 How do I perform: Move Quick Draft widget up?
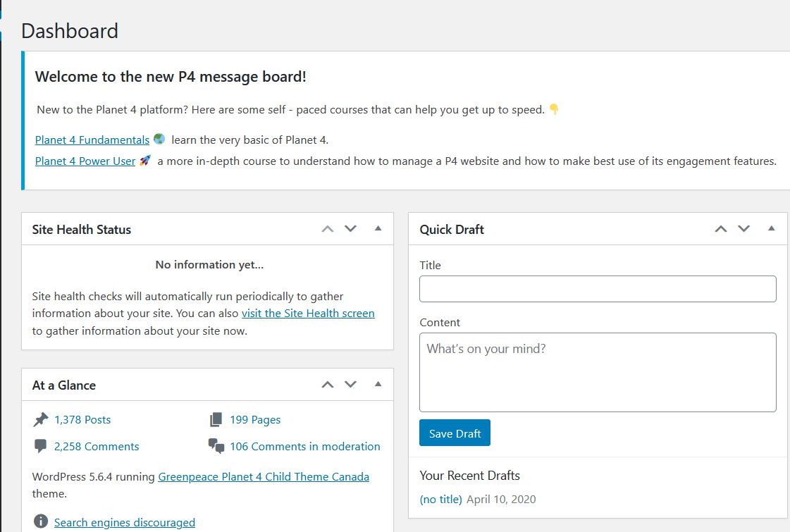[x=721, y=229]
